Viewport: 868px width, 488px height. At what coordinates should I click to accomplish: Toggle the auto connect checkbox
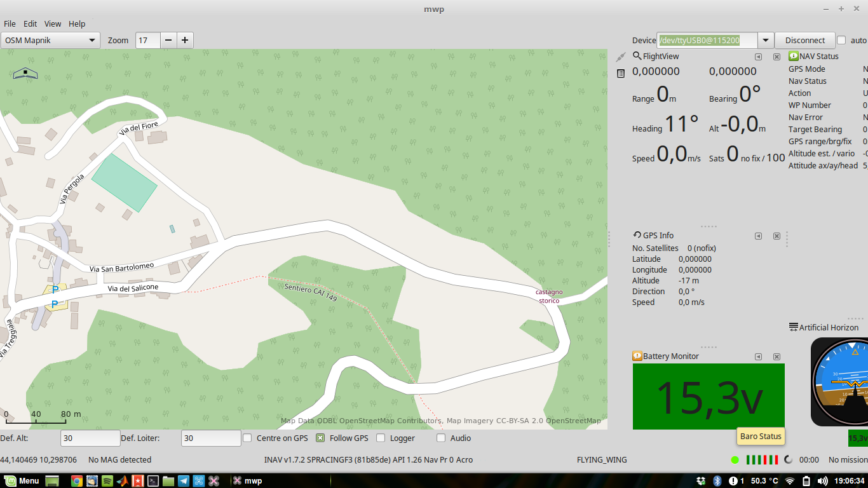841,40
